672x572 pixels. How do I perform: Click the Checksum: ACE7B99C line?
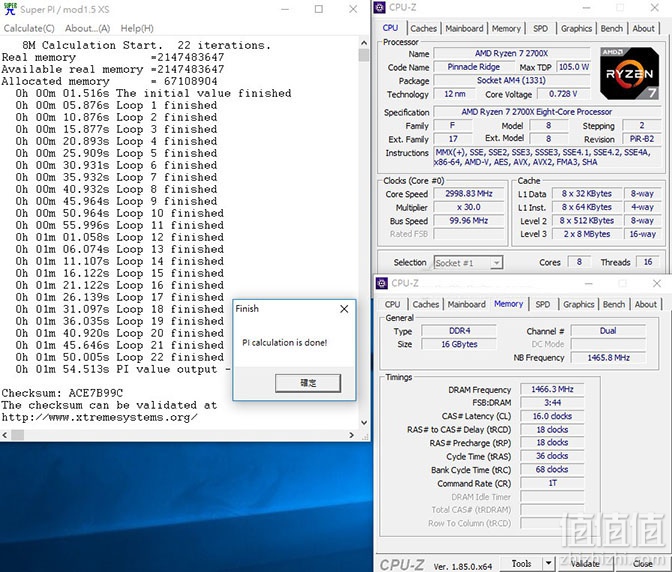[62, 393]
